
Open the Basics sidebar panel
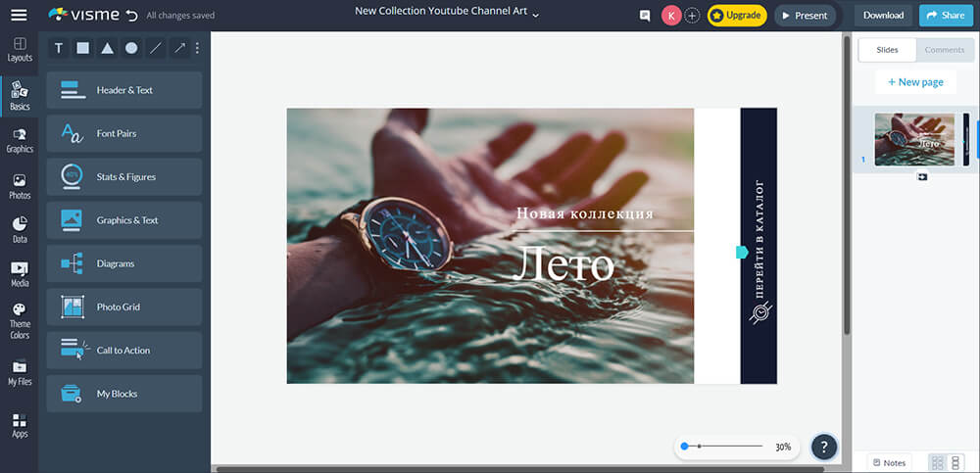pos(20,96)
